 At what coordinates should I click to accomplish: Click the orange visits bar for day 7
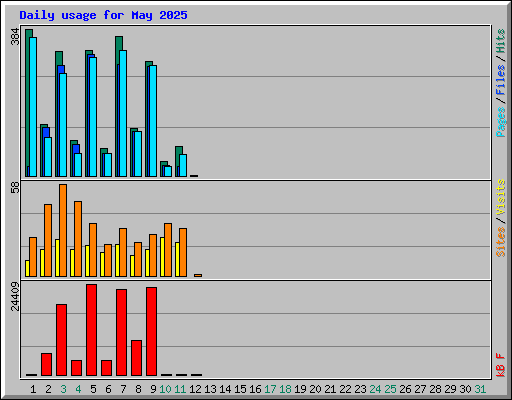tap(123, 252)
